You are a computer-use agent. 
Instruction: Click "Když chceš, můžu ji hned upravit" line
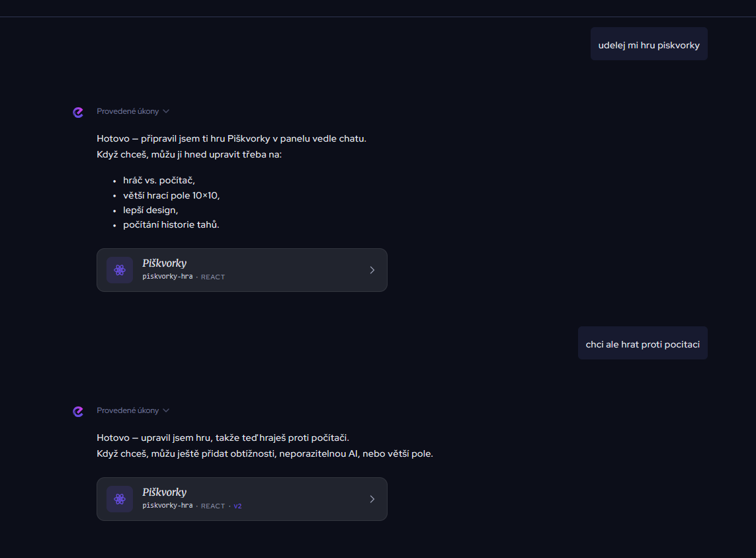click(189, 154)
